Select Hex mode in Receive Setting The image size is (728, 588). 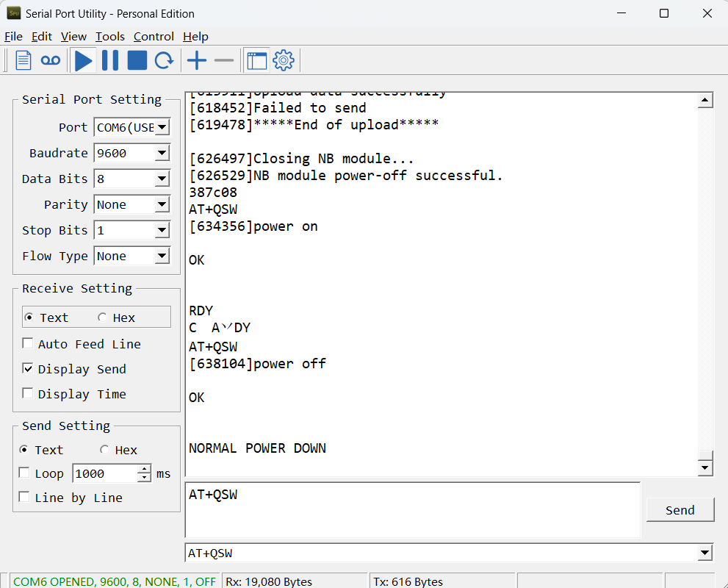(116, 318)
